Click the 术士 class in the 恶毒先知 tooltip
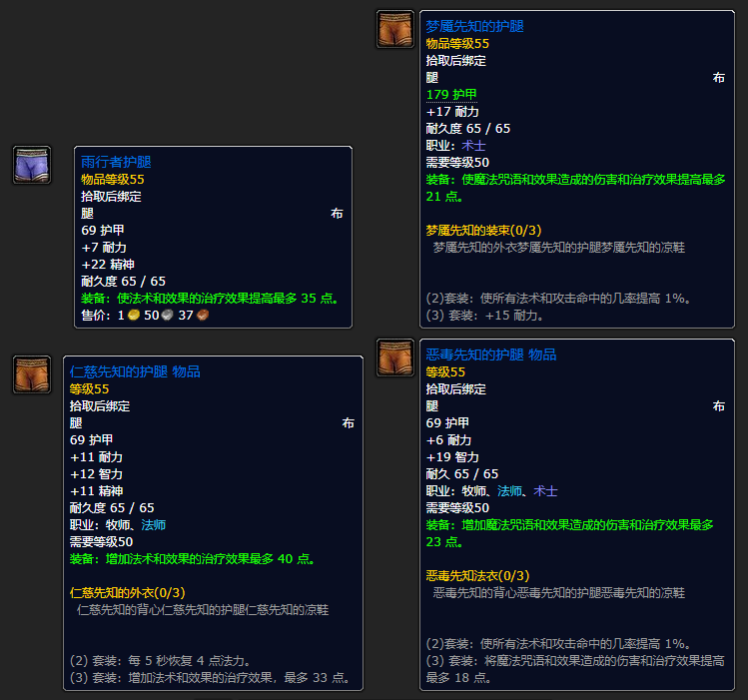Image resolution: width=748 pixels, height=700 pixels. (x=545, y=491)
